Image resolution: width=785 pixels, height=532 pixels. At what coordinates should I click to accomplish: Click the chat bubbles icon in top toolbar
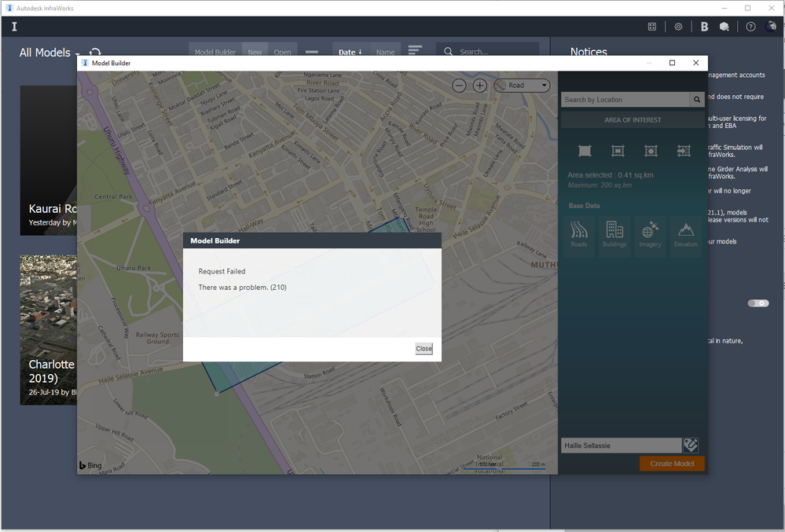[x=724, y=27]
